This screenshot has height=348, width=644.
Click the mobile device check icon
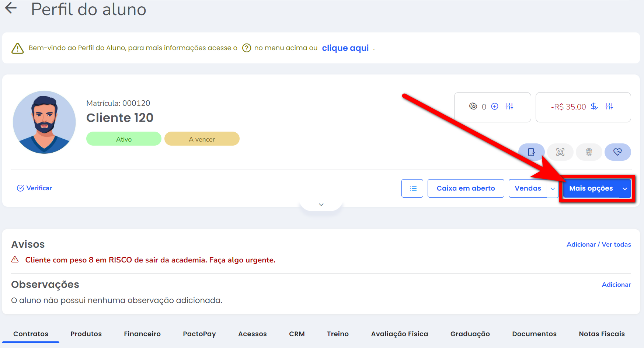(531, 152)
